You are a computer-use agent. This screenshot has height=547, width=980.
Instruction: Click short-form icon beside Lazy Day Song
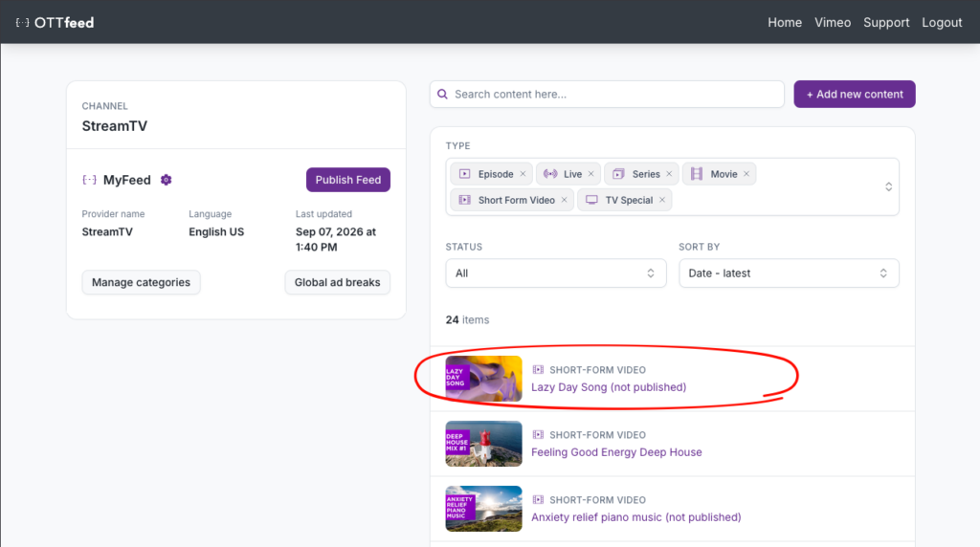(538, 370)
